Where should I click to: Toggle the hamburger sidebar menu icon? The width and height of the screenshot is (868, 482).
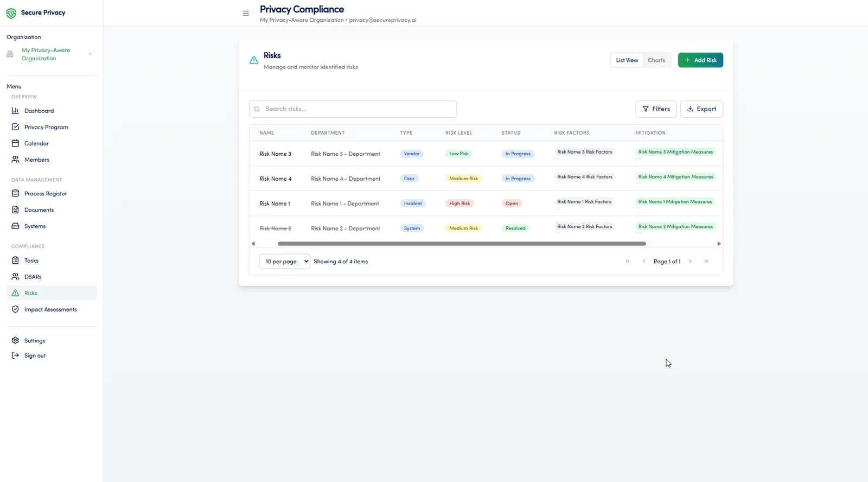[246, 13]
